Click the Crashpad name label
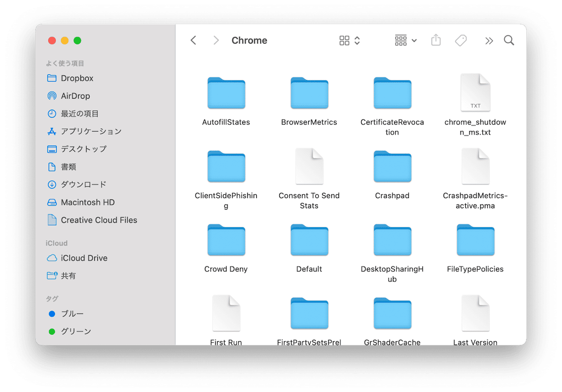This screenshot has width=562, height=392. click(392, 196)
